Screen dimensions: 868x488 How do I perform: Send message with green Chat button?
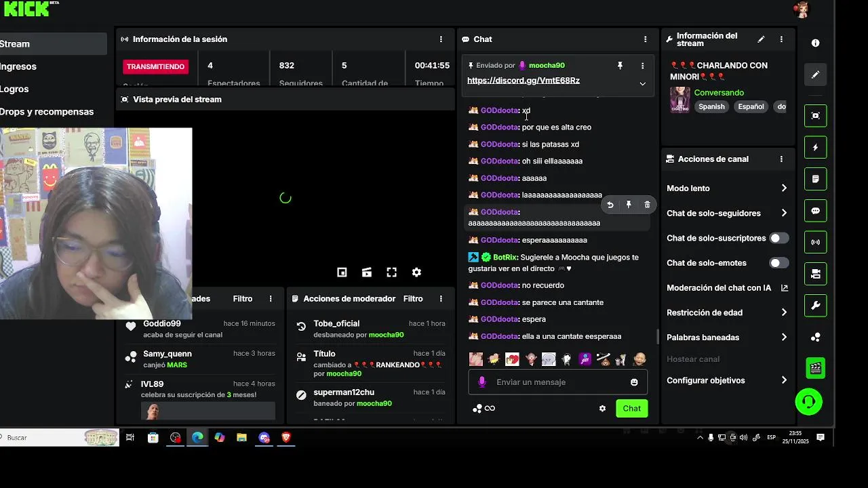coord(631,408)
